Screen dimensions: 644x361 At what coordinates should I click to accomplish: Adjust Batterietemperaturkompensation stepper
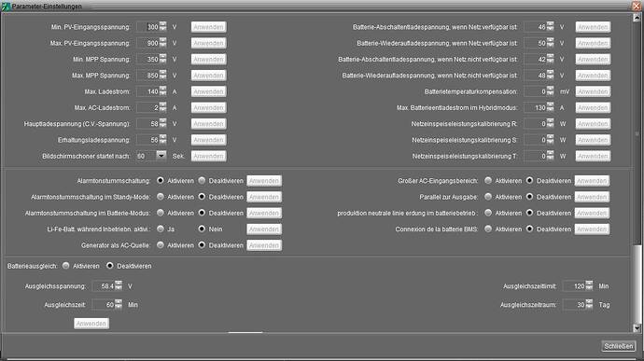click(x=551, y=91)
